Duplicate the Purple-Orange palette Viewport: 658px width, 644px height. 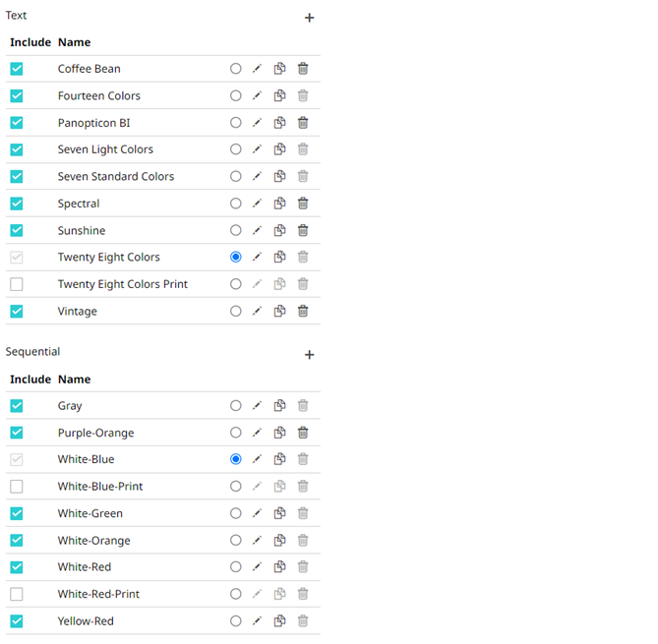280,433
